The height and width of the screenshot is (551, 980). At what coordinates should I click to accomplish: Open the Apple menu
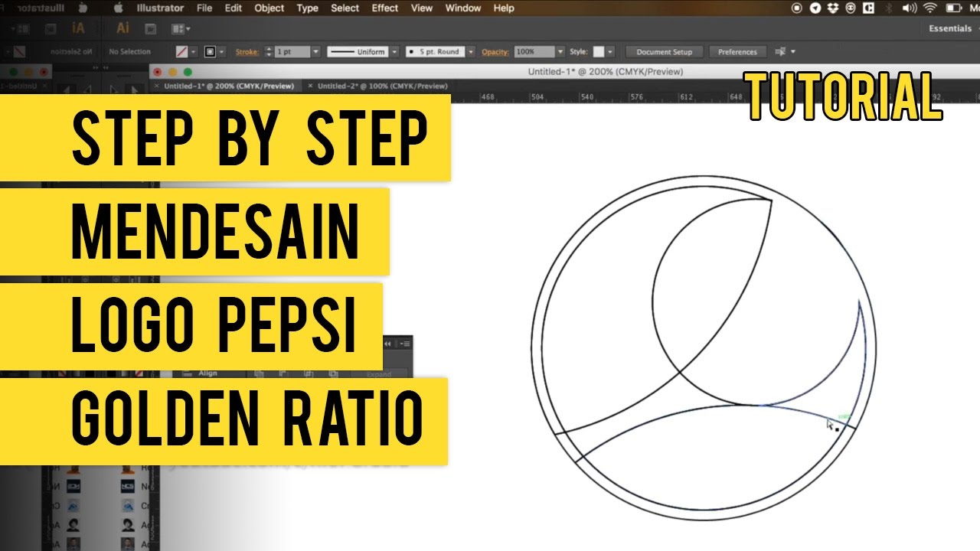tap(118, 8)
